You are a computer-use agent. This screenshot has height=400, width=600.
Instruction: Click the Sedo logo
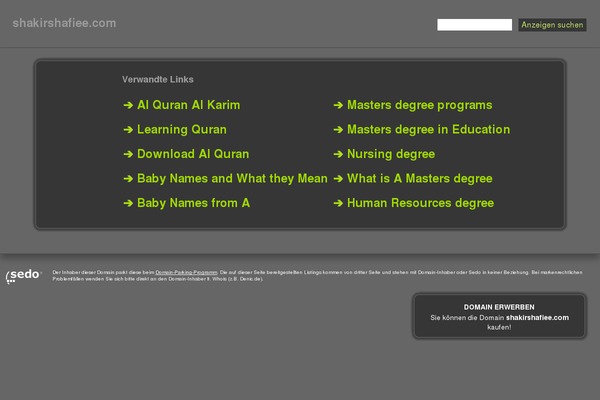23,276
